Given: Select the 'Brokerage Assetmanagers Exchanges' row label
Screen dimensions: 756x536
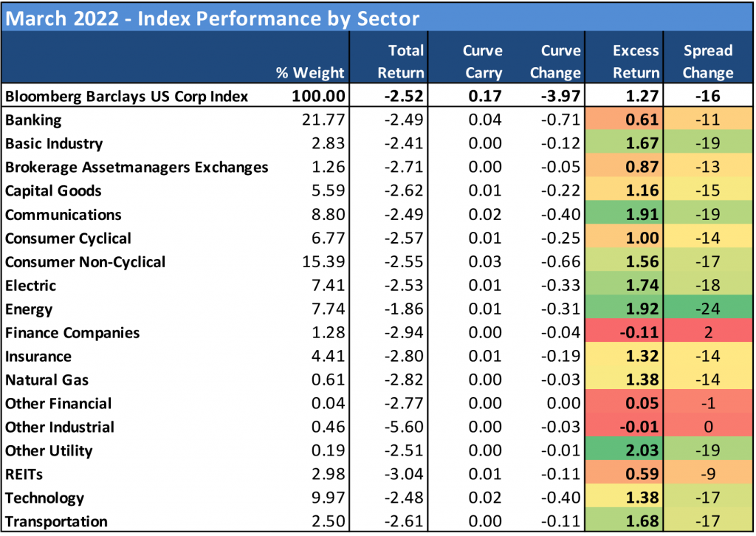Looking at the screenshot, I should tap(137, 167).
